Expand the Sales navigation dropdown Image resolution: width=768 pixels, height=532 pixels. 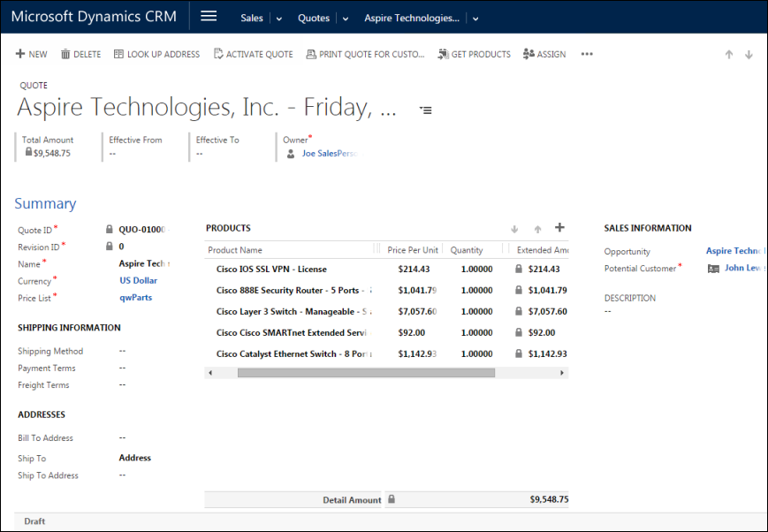279,19
